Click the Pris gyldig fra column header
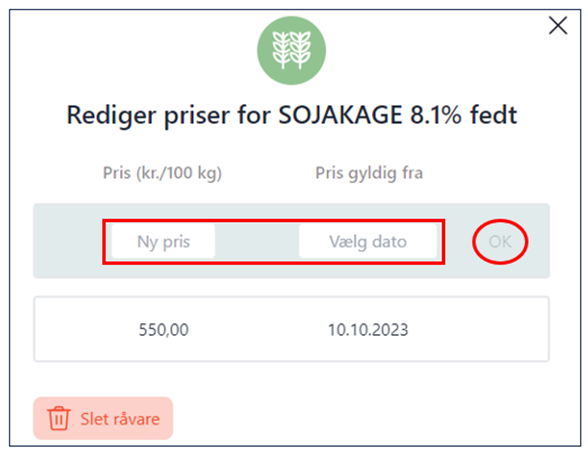This screenshot has height=459, width=588. [x=369, y=173]
